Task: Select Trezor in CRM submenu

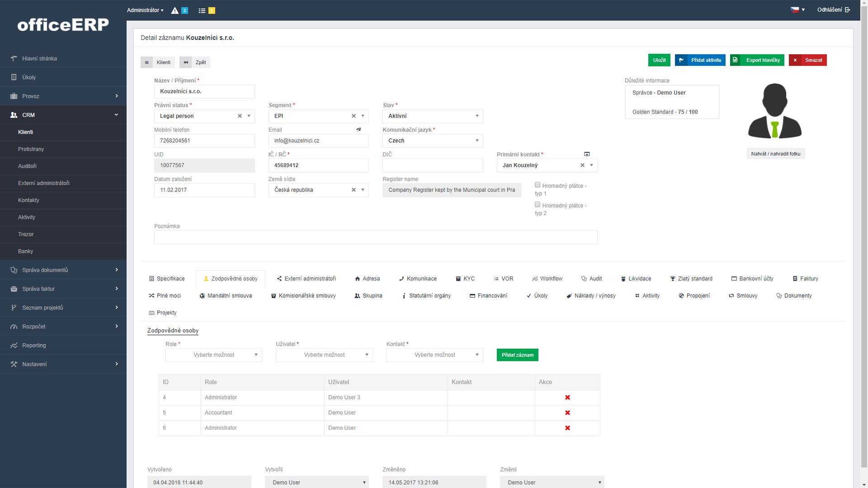Action: point(63,235)
